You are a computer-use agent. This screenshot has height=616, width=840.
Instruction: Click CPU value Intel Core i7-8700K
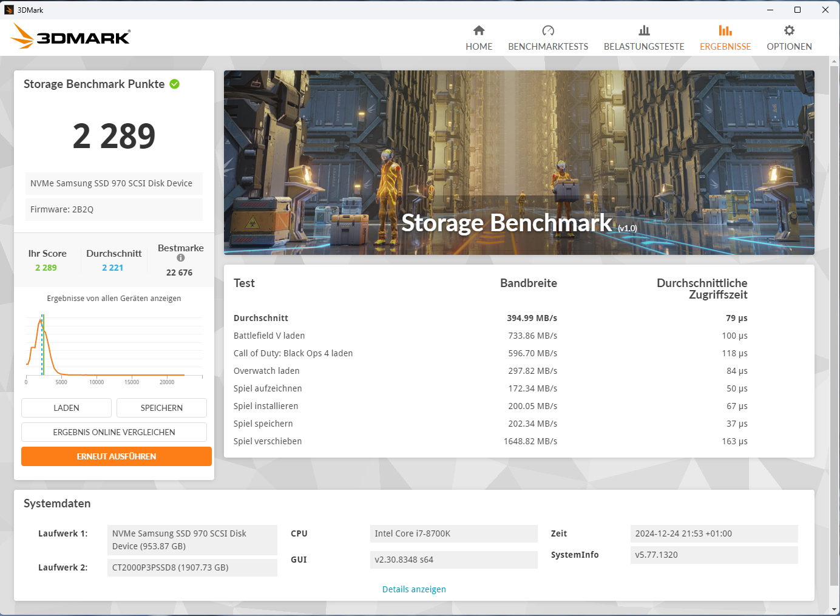click(454, 533)
